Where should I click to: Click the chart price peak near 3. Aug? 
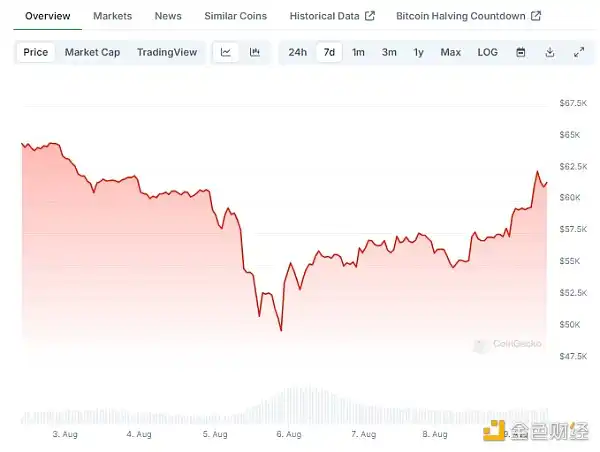[x=52, y=144]
